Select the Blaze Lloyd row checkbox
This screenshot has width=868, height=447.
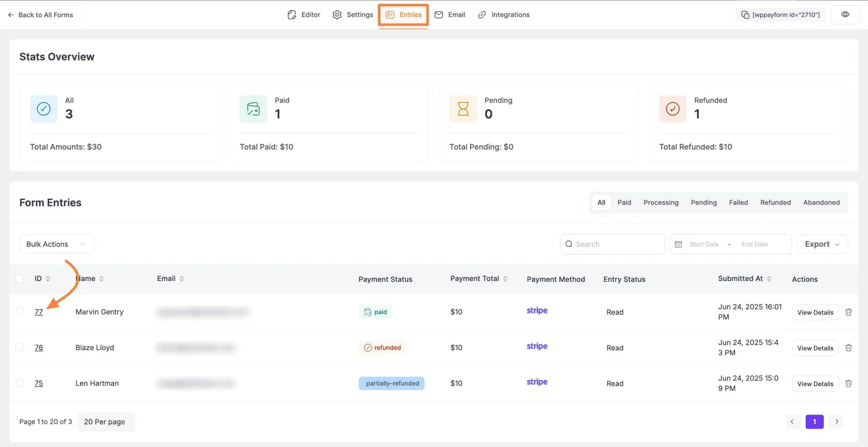tap(20, 347)
